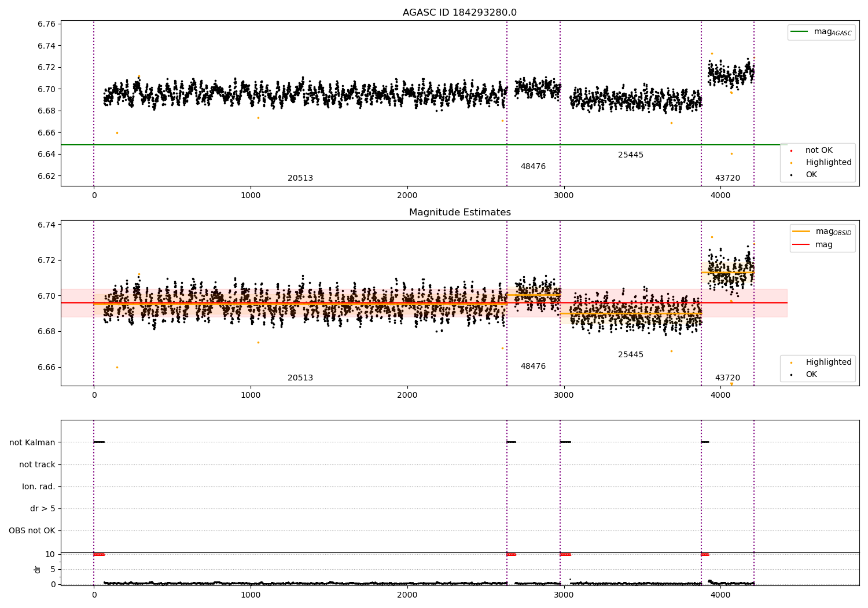Click the red 'mag' legend entry below mag OBSID
868x608 pixels.
point(824,245)
